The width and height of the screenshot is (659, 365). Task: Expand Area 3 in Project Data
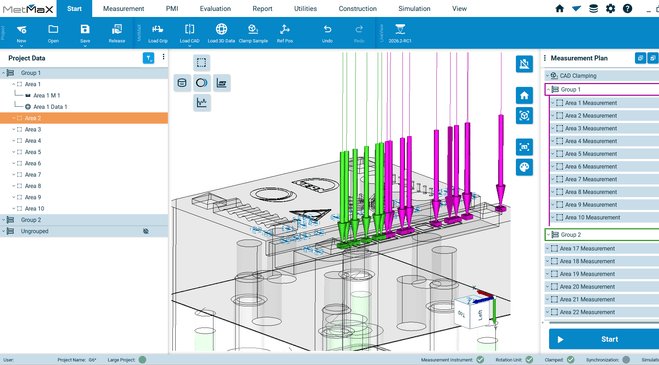tap(13, 130)
